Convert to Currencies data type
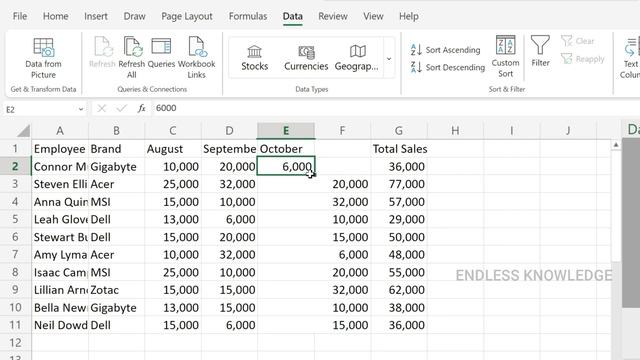 (306, 58)
